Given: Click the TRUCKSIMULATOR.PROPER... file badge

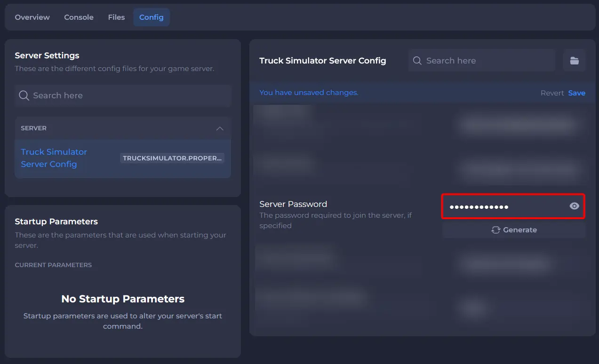Looking at the screenshot, I should click(172, 158).
